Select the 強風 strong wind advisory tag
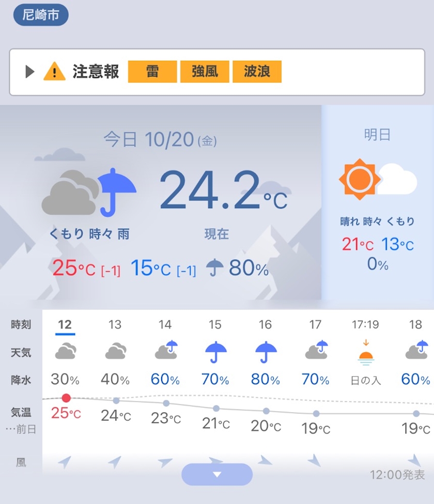The height and width of the screenshot is (504, 434). (x=205, y=71)
